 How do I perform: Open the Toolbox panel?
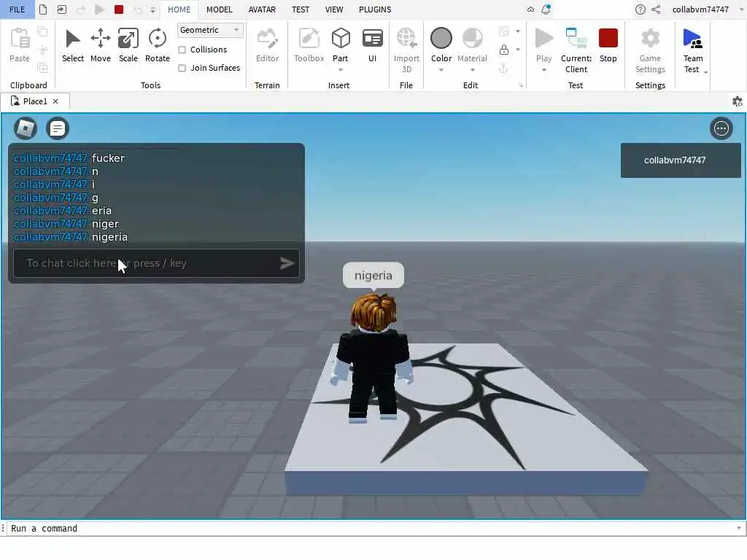click(309, 46)
